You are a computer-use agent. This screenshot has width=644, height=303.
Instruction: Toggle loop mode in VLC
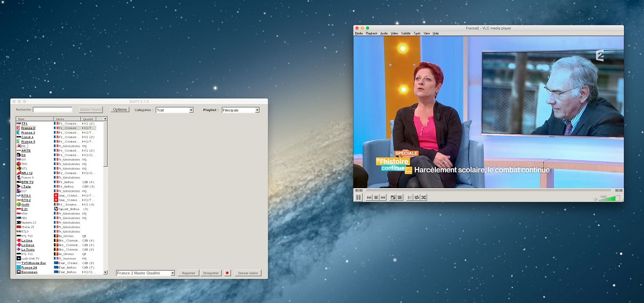point(417,197)
